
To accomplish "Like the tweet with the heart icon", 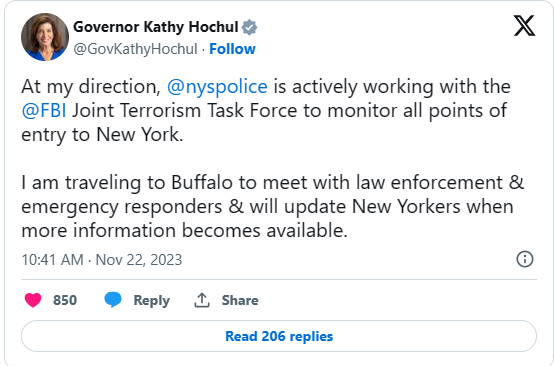I will 33,300.
